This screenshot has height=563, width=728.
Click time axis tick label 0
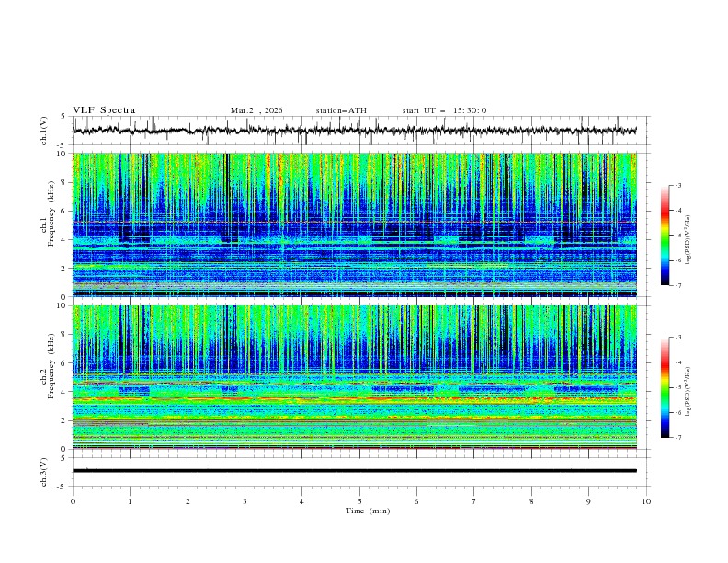pyautogui.click(x=73, y=501)
